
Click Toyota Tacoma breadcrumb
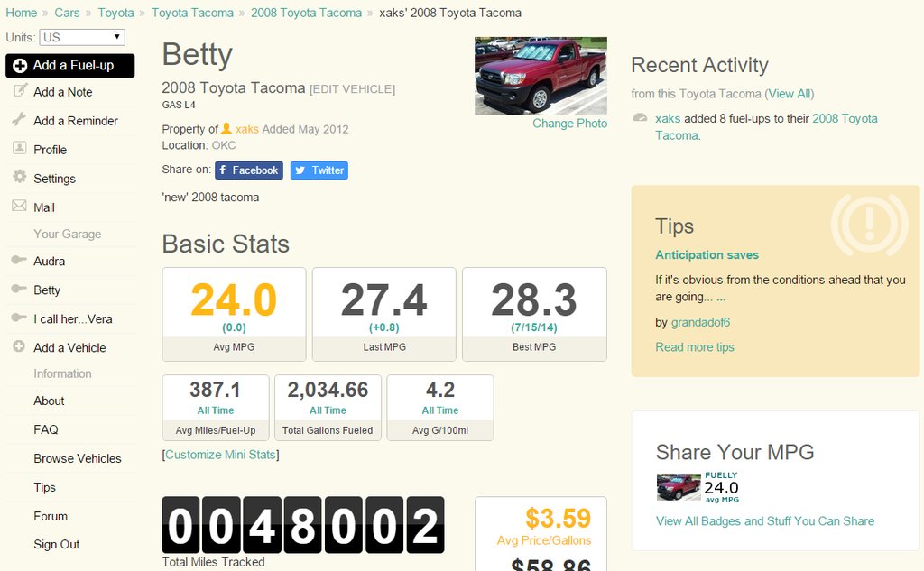coord(193,13)
